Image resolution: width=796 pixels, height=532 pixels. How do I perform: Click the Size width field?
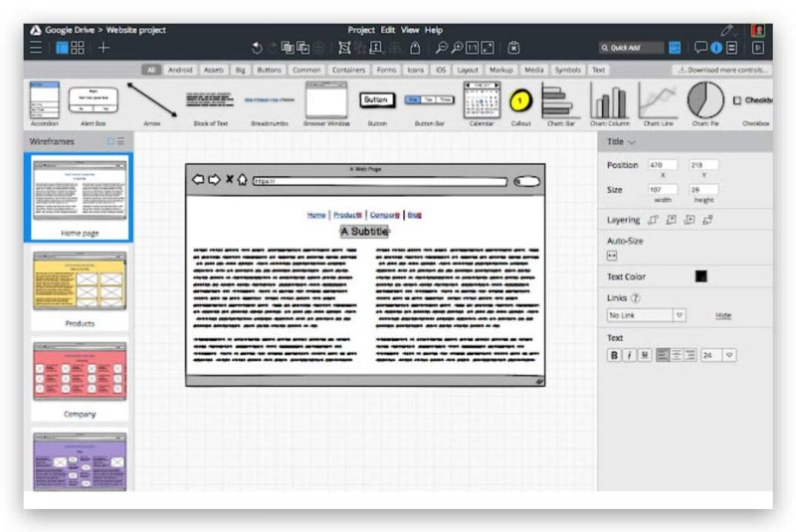click(662, 189)
